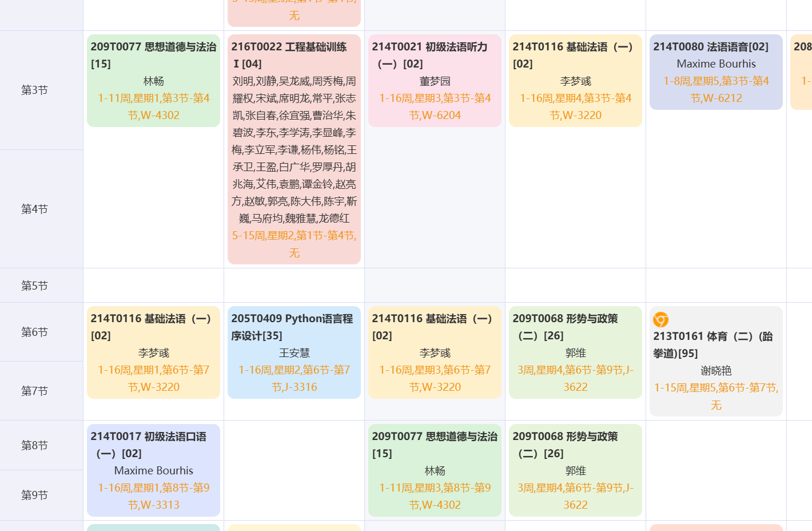Open the 205T0409 Python语言程序设计 card

294,352
